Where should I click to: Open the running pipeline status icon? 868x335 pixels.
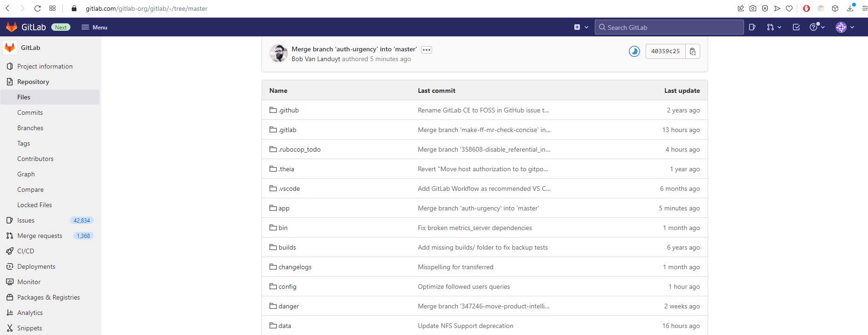(x=634, y=51)
